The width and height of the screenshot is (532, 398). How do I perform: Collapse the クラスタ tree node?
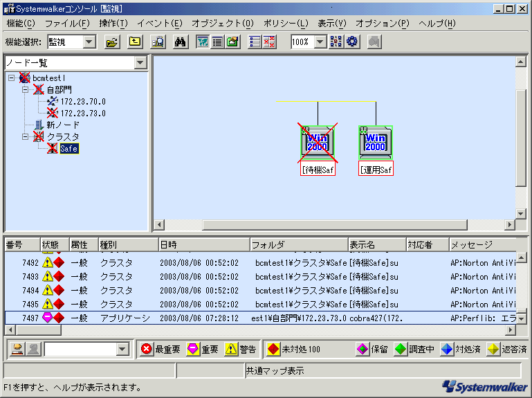(x=25, y=136)
